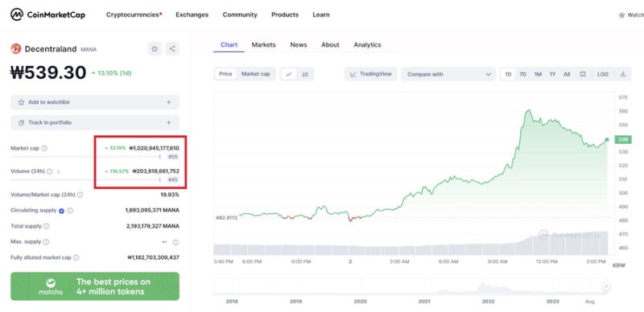Click the 1,893,095,371 MANA circulating value
This screenshot has width=644, height=312.
coord(152,210)
